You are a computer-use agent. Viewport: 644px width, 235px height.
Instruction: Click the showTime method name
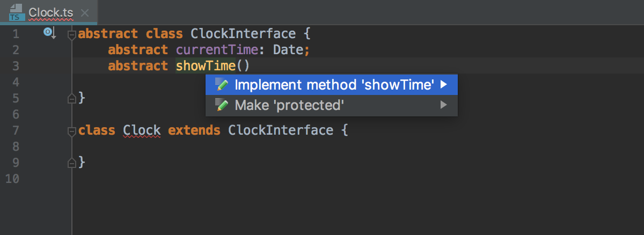click(x=206, y=66)
